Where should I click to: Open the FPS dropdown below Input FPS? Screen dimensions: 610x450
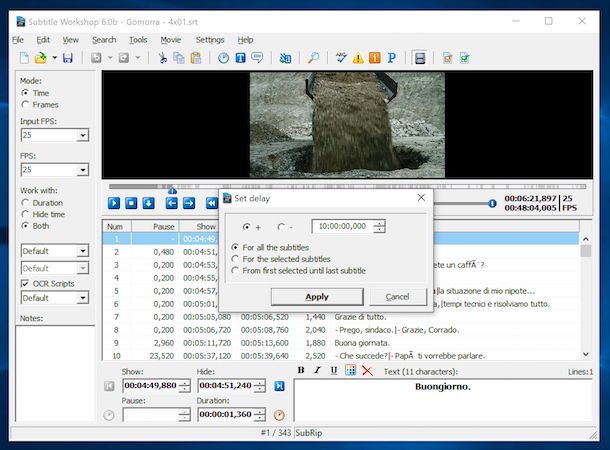pos(82,170)
